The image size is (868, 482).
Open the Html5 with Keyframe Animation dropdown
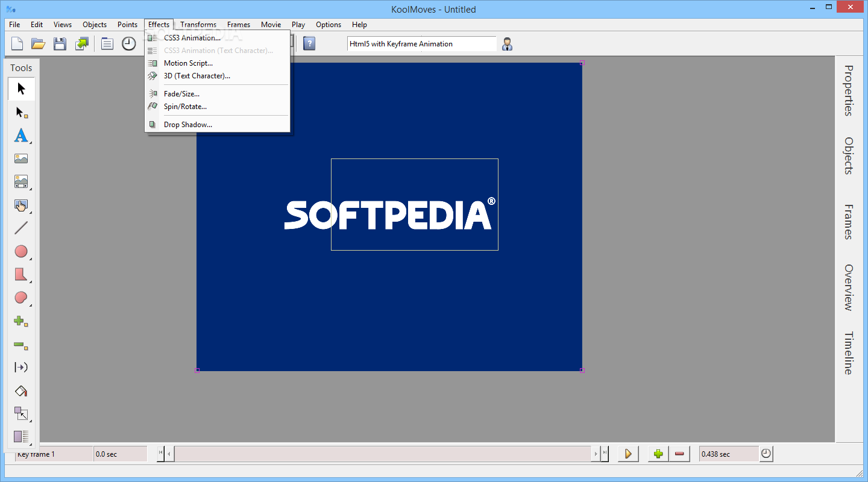point(422,43)
